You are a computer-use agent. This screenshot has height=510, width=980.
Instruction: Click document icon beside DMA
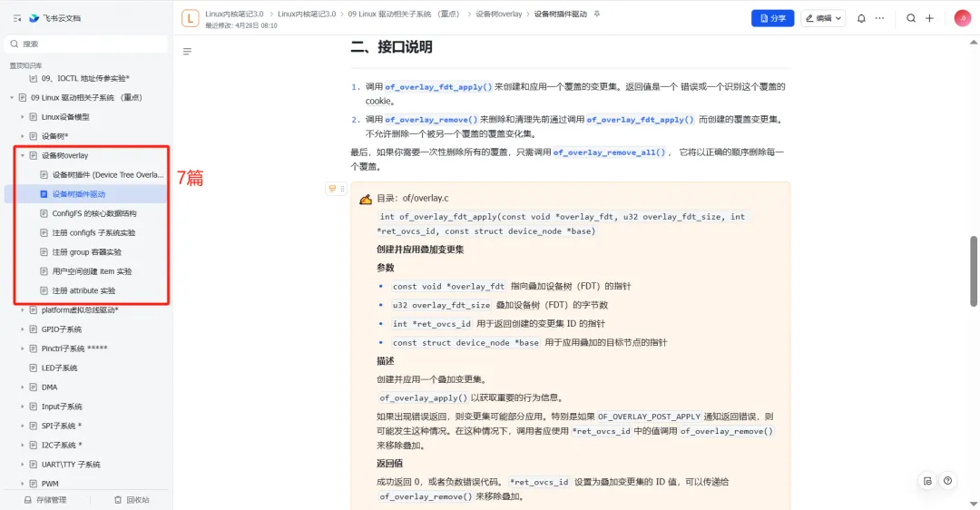34,387
